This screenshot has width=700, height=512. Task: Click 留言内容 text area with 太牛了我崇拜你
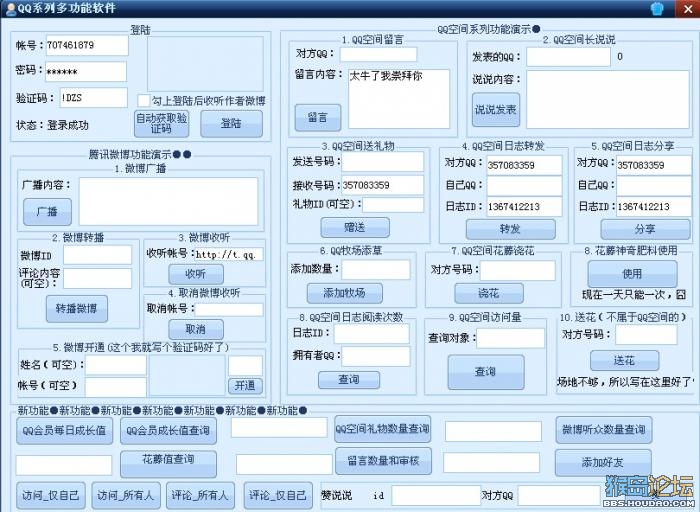pos(399,99)
